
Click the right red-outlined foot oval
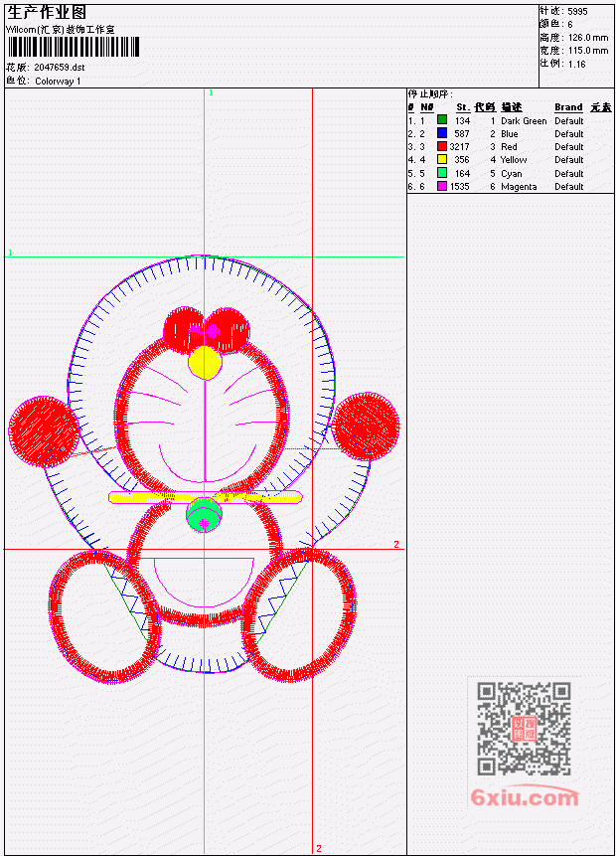point(299,614)
